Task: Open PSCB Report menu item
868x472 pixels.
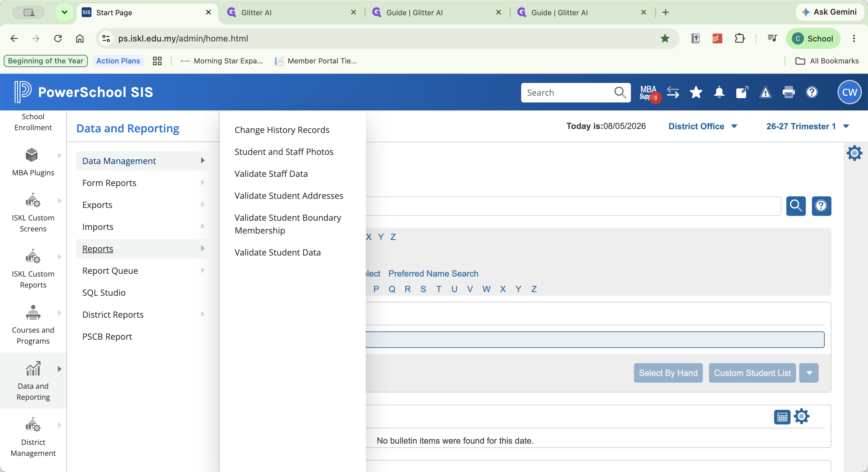Action: tap(107, 337)
